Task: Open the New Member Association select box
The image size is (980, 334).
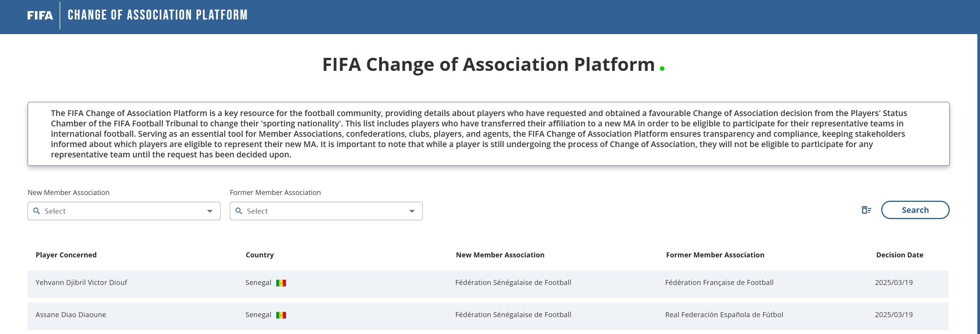Action: (x=124, y=211)
